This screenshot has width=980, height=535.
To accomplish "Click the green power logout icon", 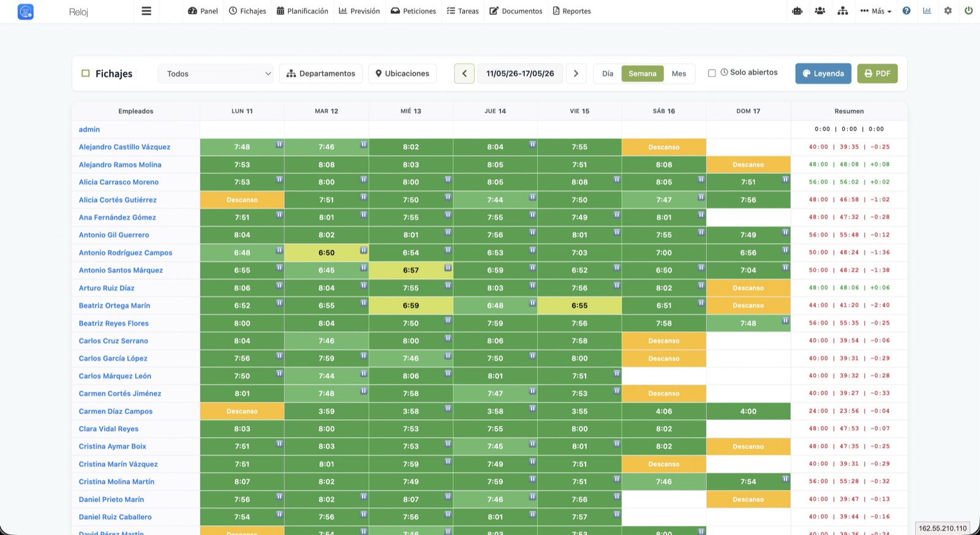I will pyautogui.click(x=968, y=11).
